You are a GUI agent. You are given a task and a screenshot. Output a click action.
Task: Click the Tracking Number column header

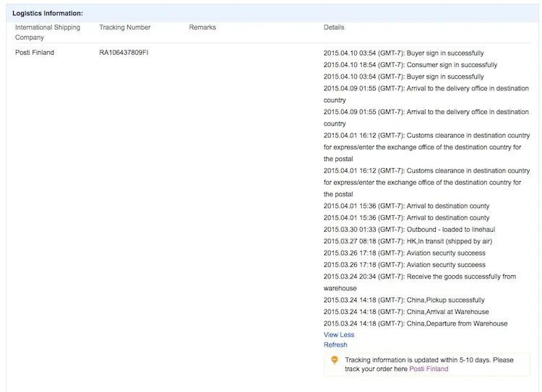tap(125, 27)
